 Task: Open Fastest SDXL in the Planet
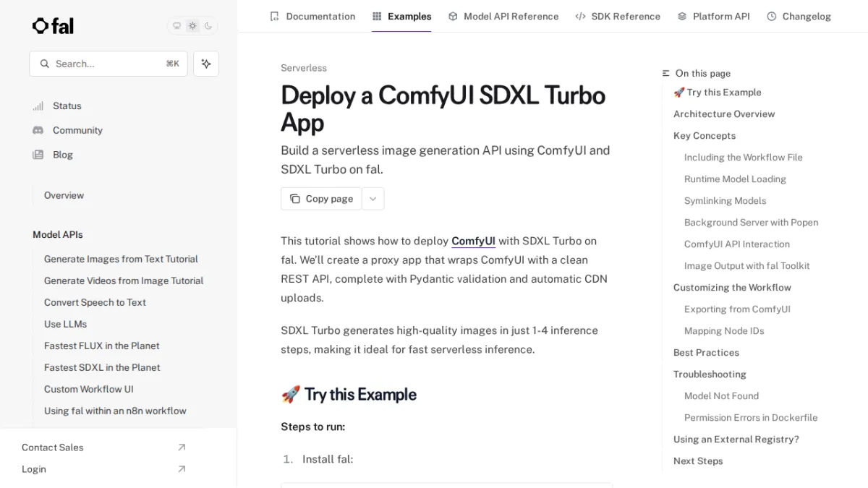(102, 367)
